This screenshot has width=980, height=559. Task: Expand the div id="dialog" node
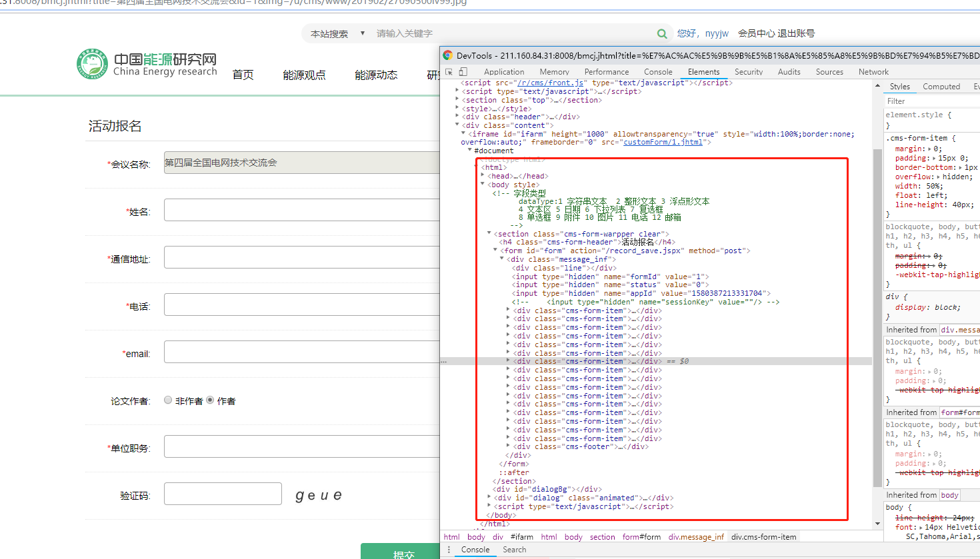tap(489, 498)
